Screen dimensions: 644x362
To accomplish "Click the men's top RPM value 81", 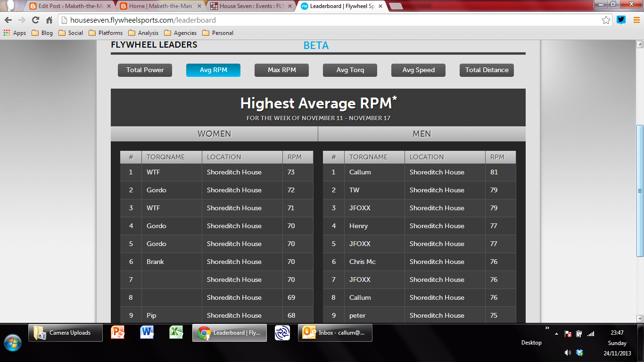I will [x=494, y=172].
